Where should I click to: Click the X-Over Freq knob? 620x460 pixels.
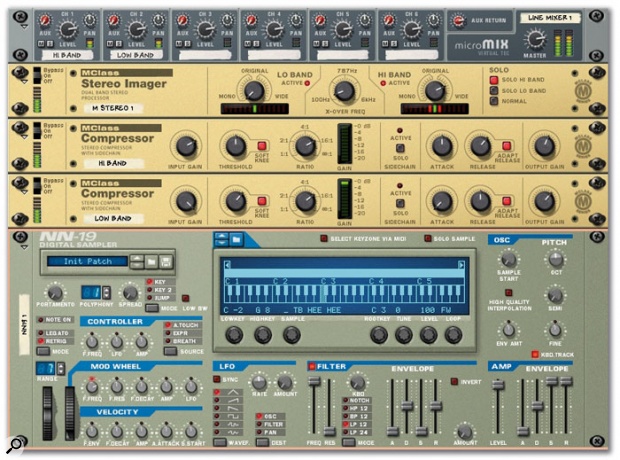point(344,91)
